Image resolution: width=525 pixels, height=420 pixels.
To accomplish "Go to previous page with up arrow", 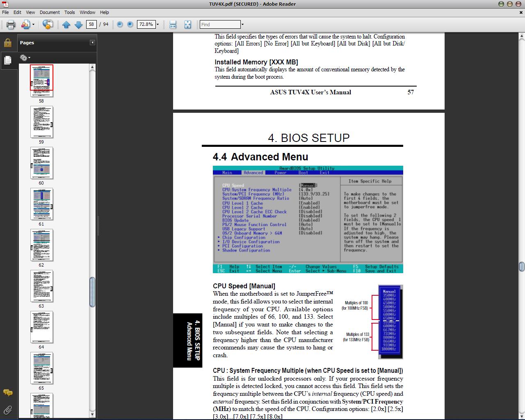I will point(66,25).
